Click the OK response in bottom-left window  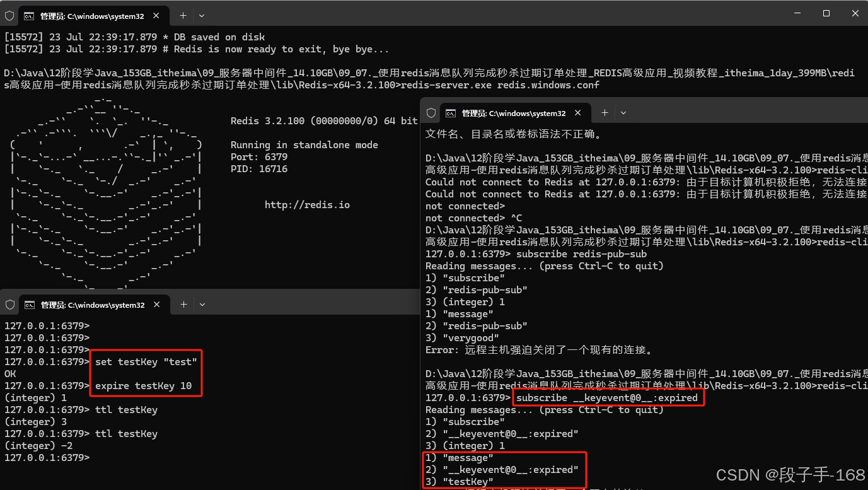coord(10,374)
